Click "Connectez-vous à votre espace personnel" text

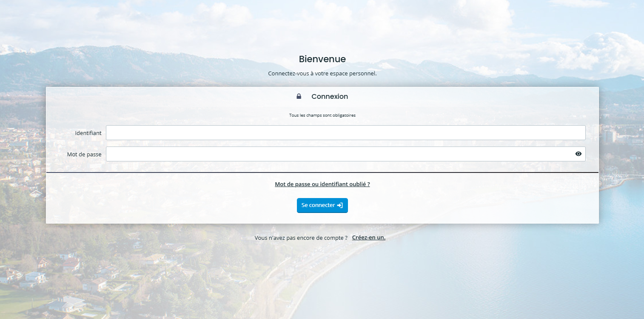322,73
